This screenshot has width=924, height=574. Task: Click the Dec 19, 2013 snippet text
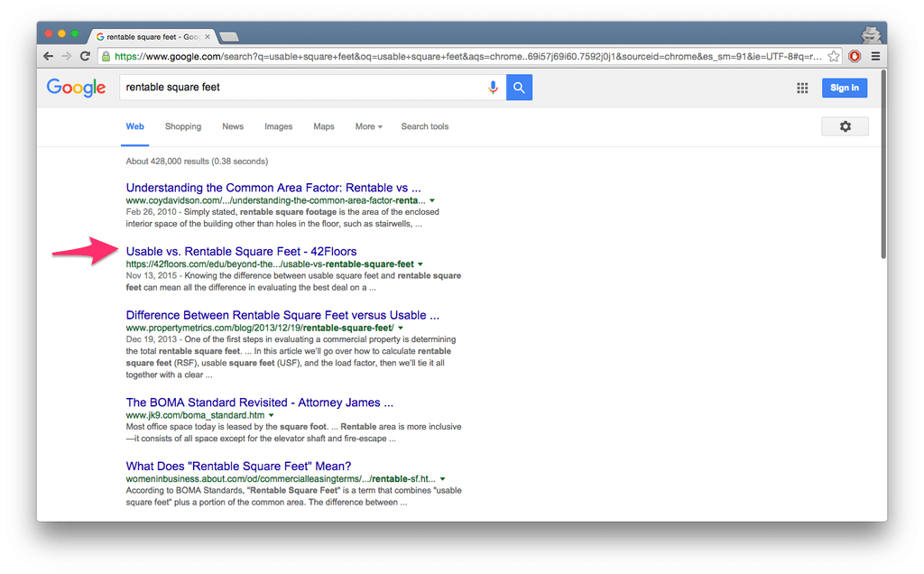coord(291,357)
